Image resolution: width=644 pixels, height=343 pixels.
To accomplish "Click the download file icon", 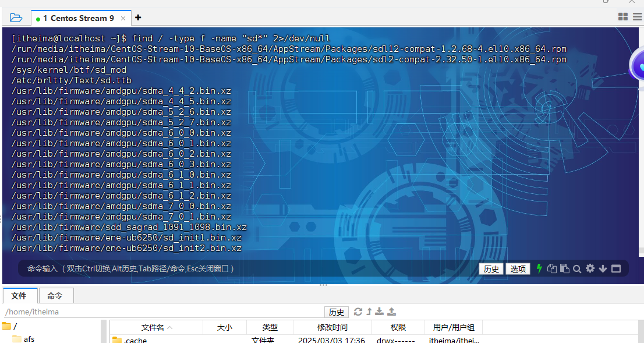I will click(380, 312).
